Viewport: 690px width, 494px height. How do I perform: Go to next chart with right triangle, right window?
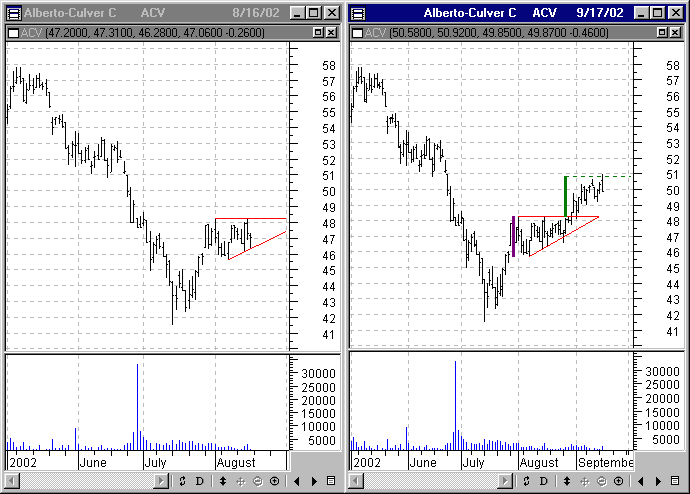[x=658, y=481]
